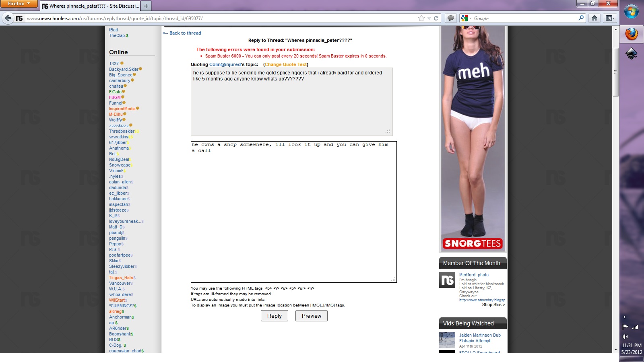Open the bookmarks toolbar button
This screenshot has height=362, width=644.
[610, 18]
